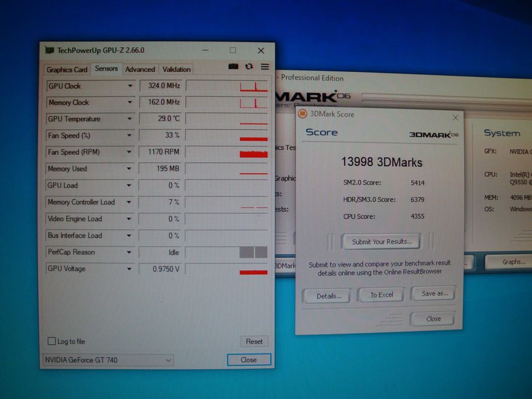Switch to the Graphics Card tab

click(67, 70)
